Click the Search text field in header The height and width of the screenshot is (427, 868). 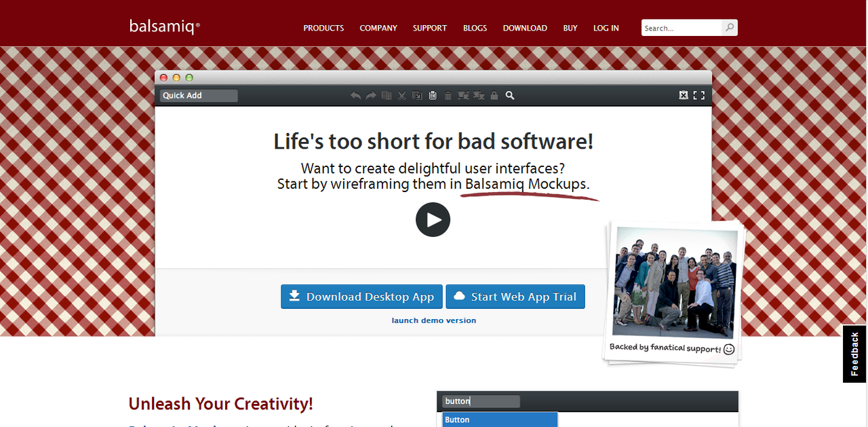point(682,28)
